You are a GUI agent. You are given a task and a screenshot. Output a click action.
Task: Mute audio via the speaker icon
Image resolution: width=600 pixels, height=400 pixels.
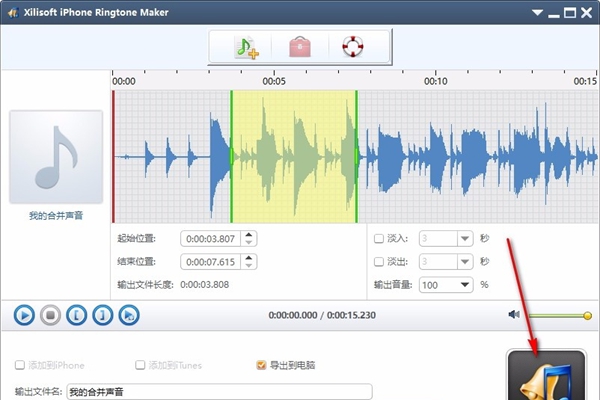[x=514, y=315]
